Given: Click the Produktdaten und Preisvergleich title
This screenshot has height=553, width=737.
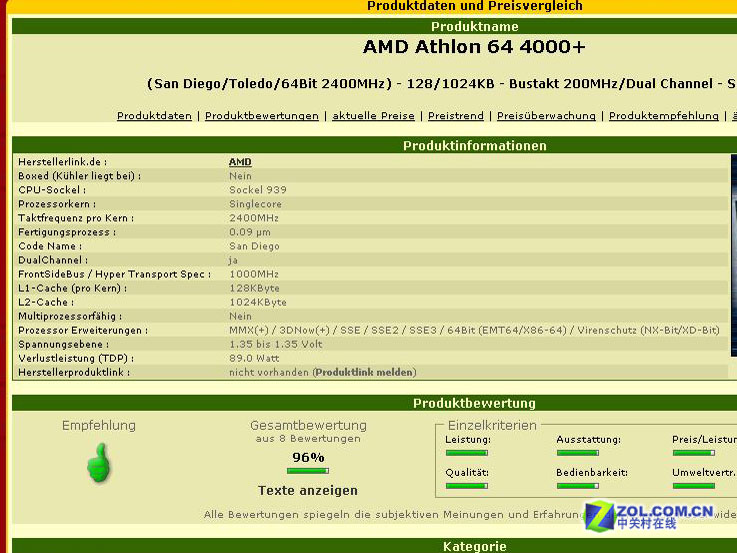Looking at the screenshot, I should point(474,6).
